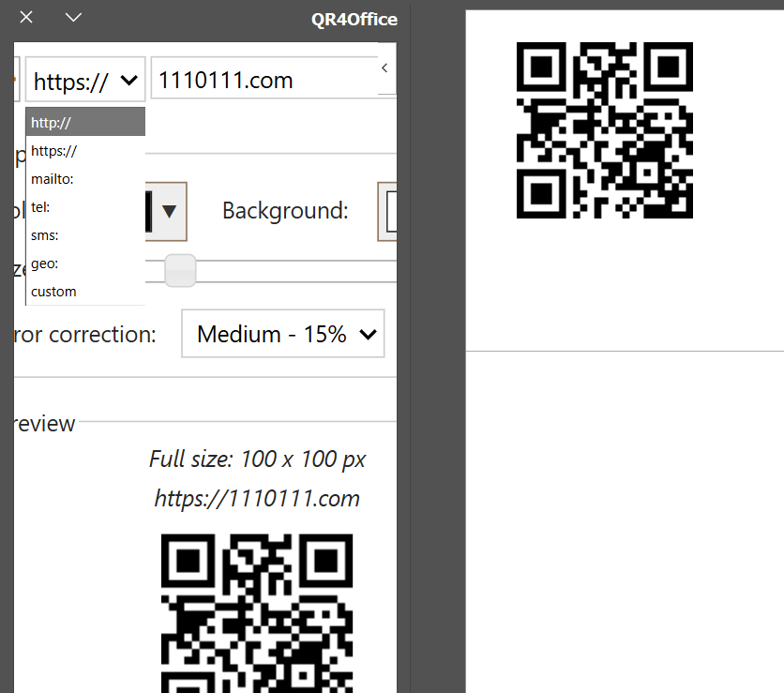The height and width of the screenshot is (693, 784).
Task: Select http:// from the protocol list
Action: [x=85, y=122]
